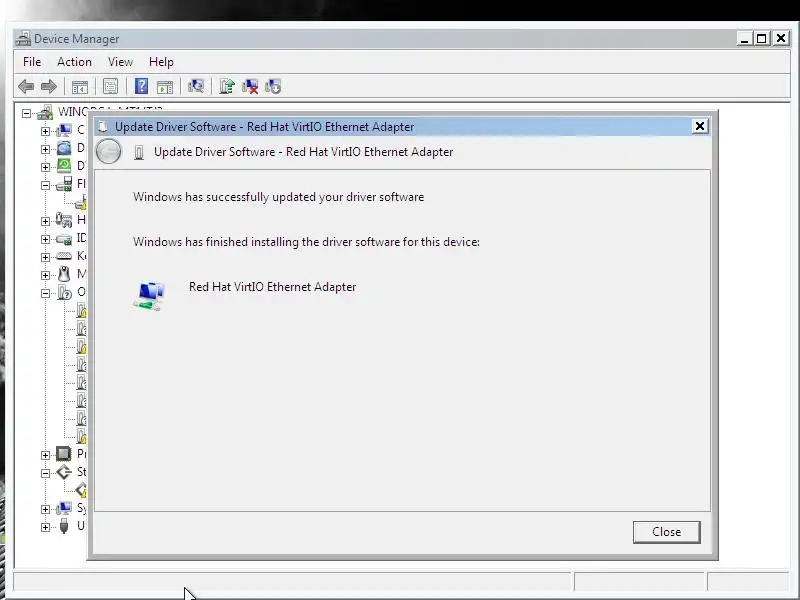Click the Back arrow in Device Manager toolbar
Image resolution: width=800 pixels, height=600 pixels.
click(x=26, y=86)
